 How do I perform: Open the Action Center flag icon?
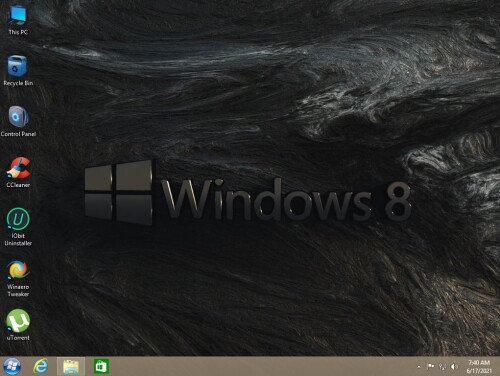coord(430,367)
